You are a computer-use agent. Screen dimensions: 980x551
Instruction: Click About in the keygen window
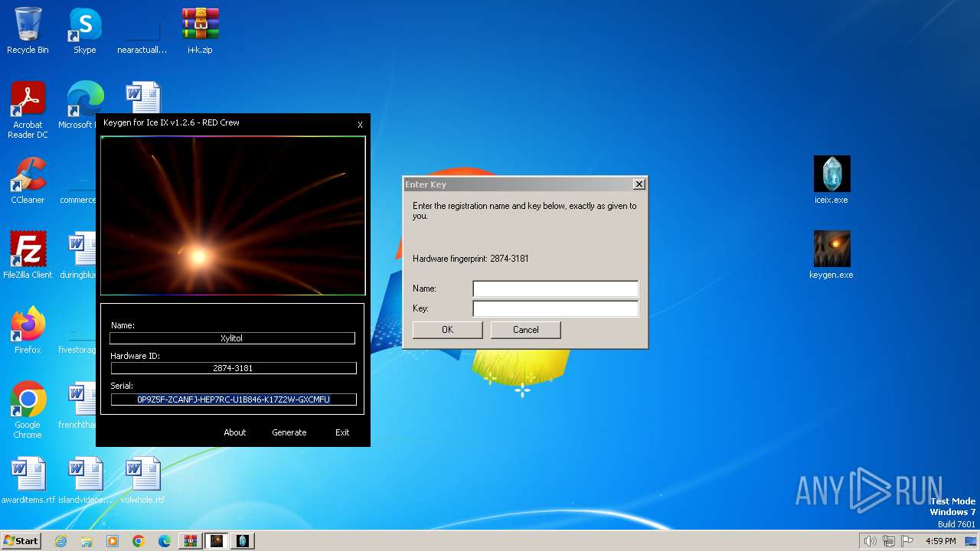(x=235, y=432)
